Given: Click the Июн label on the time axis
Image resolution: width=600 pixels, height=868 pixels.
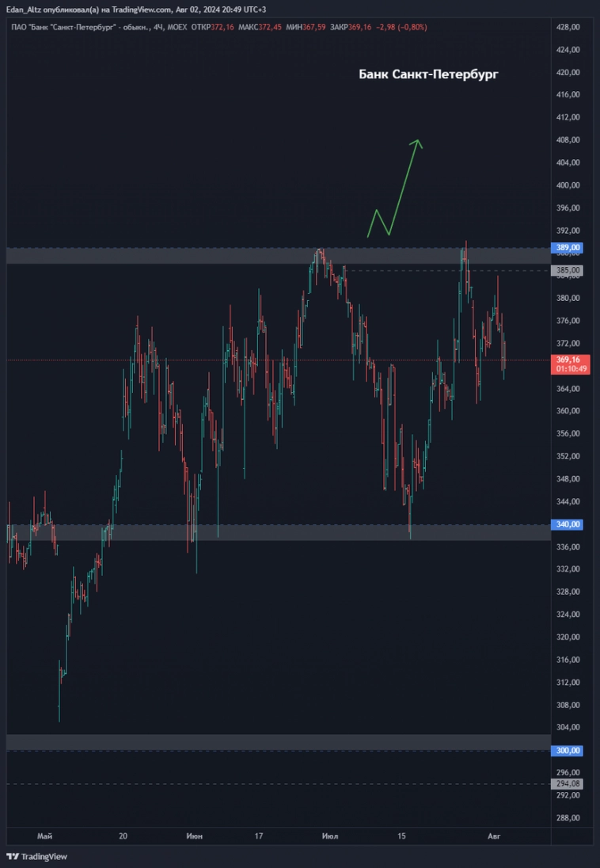Looking at the screenshot, I should pyautogui.click(x=194, y=836).
